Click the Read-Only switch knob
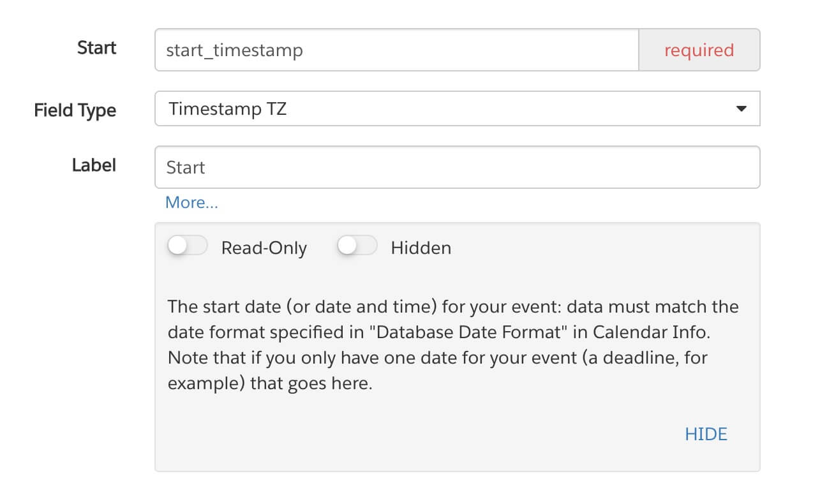The height and width of the screenshot is (504, 813). tap(177, 246)
